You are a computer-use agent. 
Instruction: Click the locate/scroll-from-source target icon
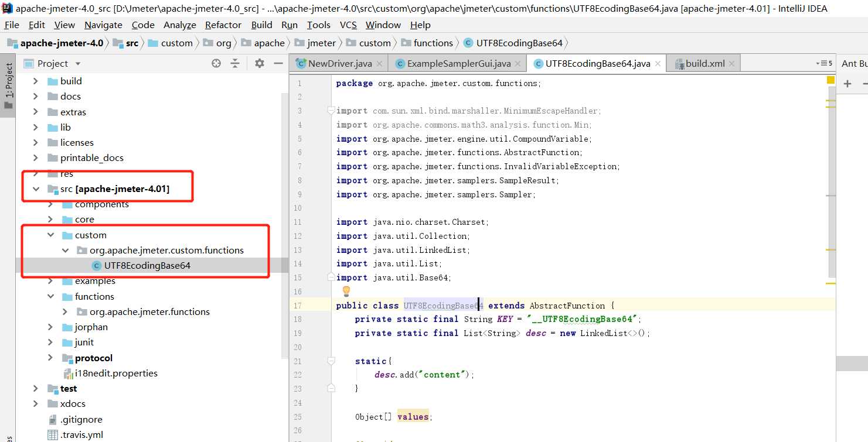[216, 63]
